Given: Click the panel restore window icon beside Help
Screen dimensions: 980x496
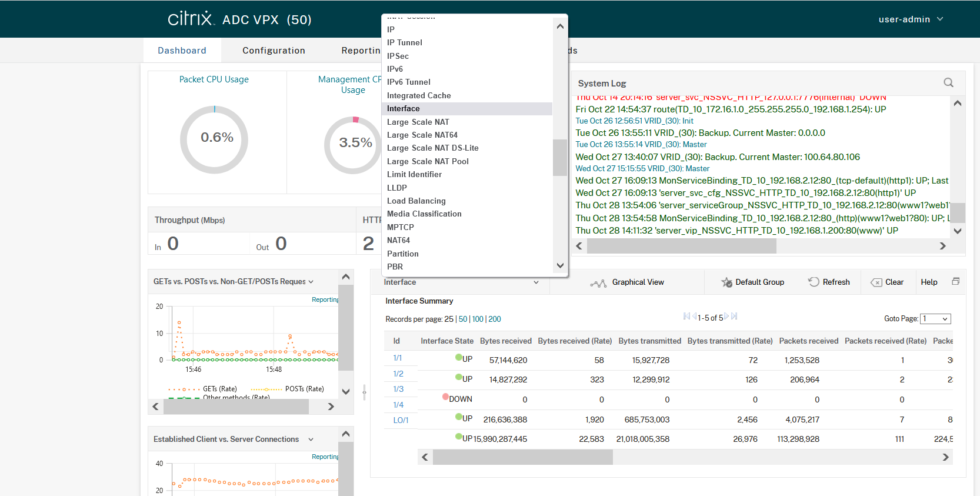Looking at the screenshot, I should (x=956, y=282).
